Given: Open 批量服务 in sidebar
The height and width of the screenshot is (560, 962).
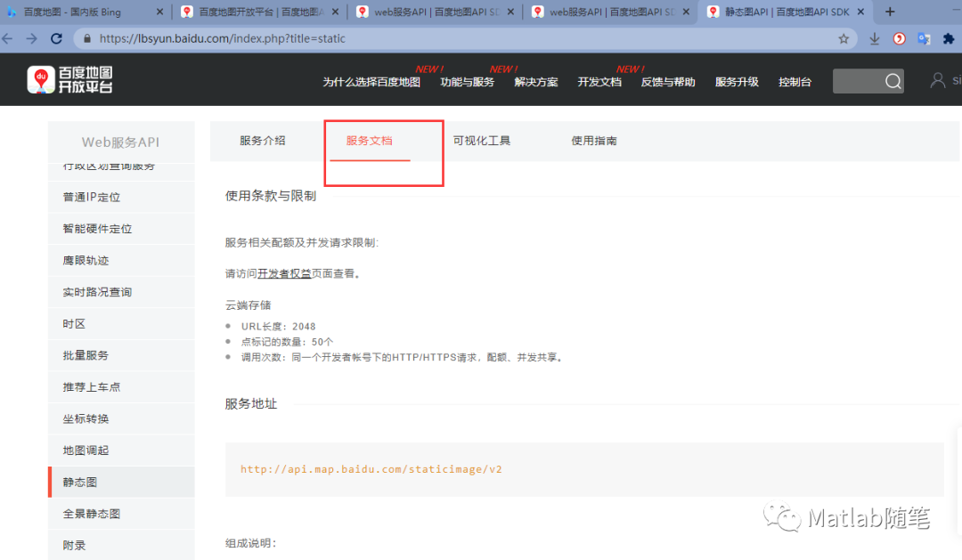Looking at the screenshot, I should coord(121,356).
